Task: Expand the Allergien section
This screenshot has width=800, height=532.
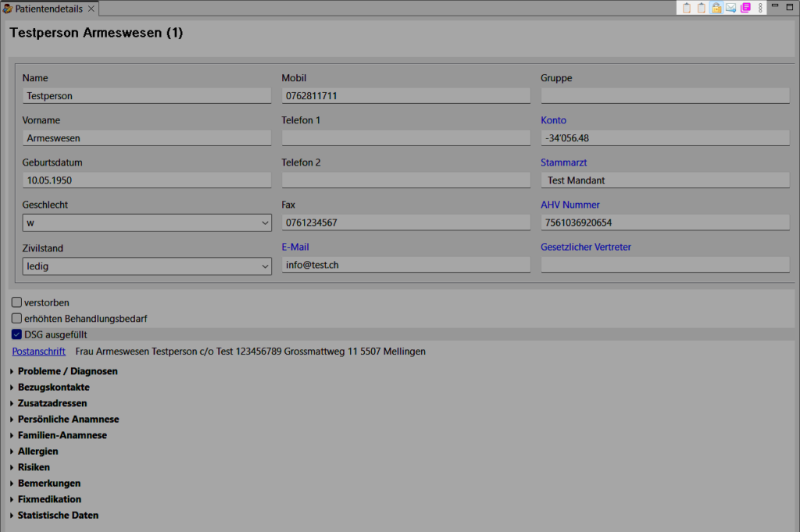Action: [37, 452]
